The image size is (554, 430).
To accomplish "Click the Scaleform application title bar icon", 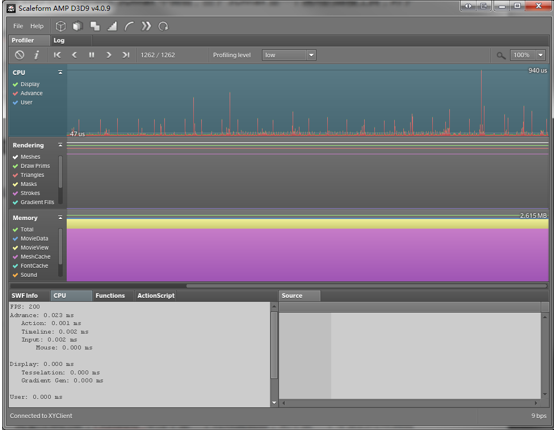I will (11, 8).
